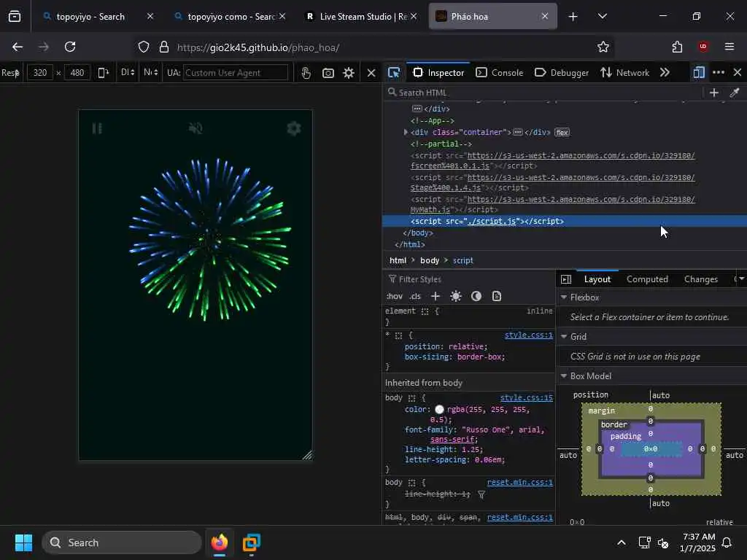Screen dimensions: 747x560
Task: Create new node with plus icon
Action: point(713,93)
